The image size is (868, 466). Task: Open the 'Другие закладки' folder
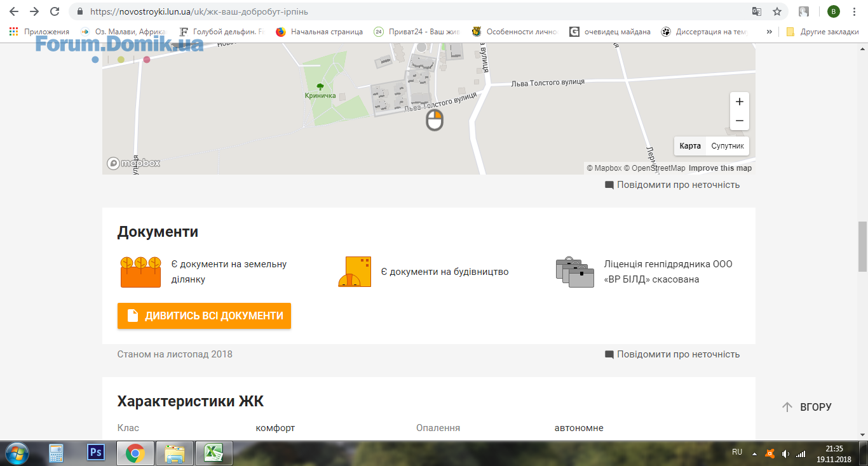click(x=822, y=31)
